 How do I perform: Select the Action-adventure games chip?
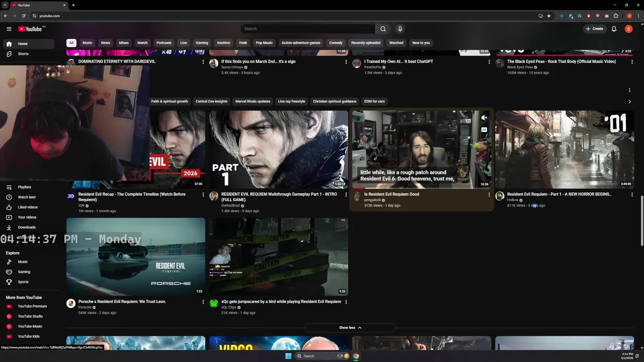[x=301, y=43]
